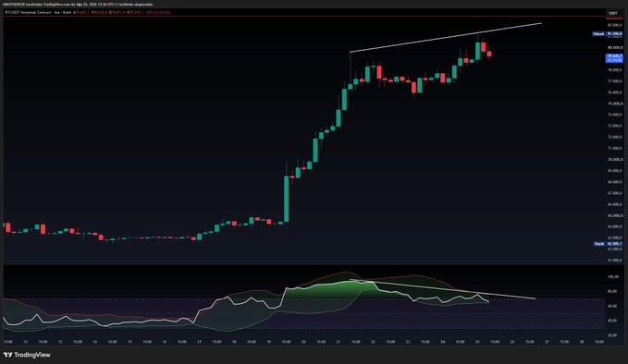Click the 61.000,0 price scale value
The image size is (628, 364).
pyautogui.click(x=615, y=260)
